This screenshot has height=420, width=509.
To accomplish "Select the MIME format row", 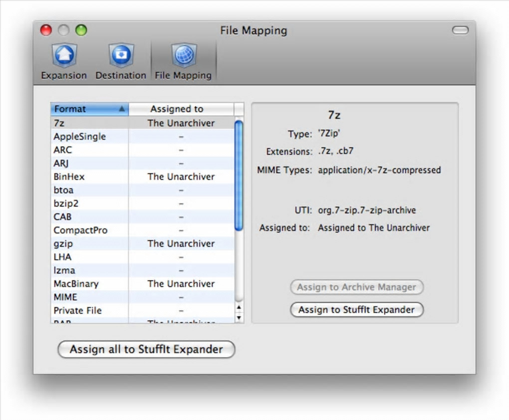I will pyautogui.click(x=142, y=297).
